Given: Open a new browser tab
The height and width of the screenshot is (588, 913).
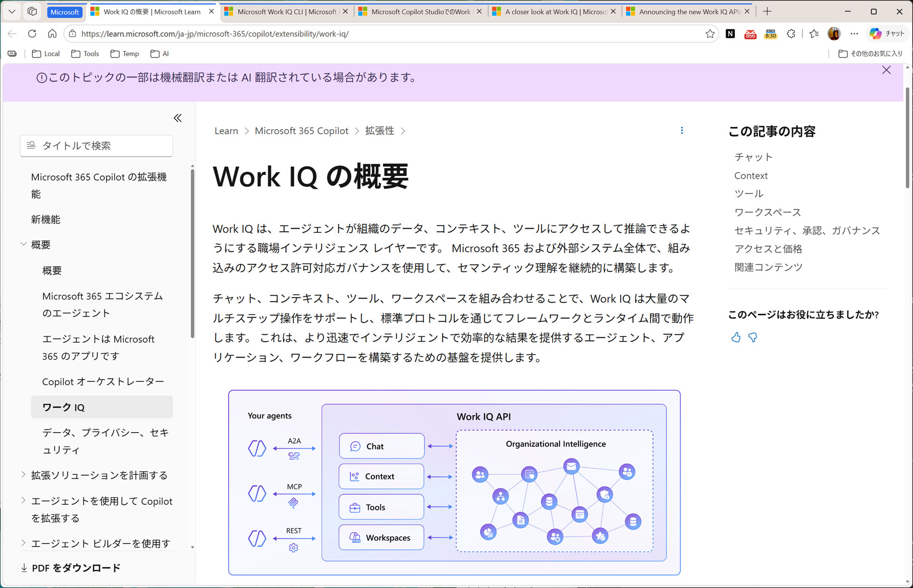Looking at the screenshot, I should pos(767,11).
